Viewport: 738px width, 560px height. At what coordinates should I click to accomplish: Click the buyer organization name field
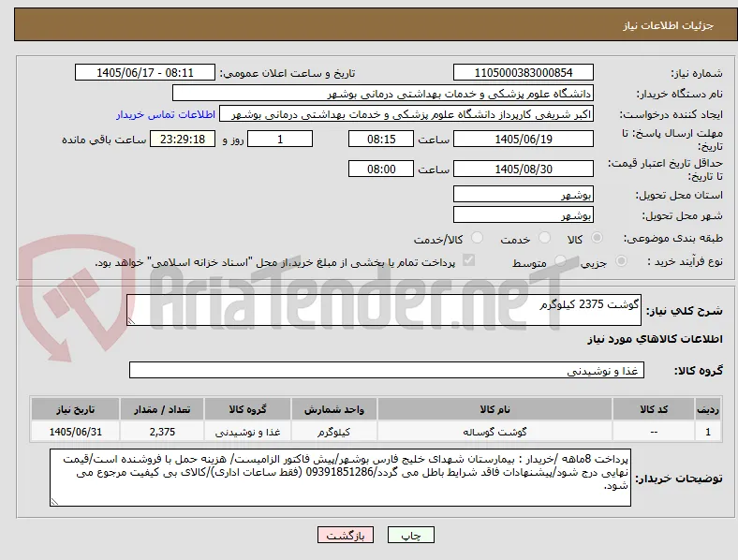[x=383, y=93]
